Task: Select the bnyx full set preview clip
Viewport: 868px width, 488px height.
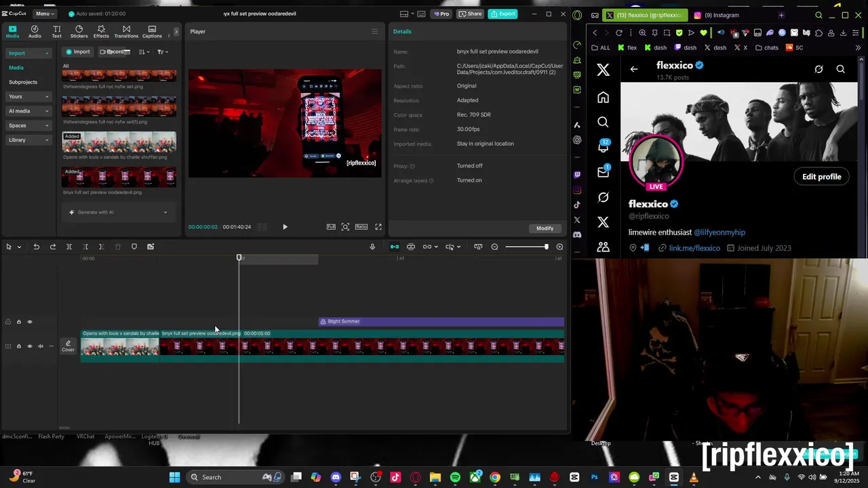Action: 361,346
